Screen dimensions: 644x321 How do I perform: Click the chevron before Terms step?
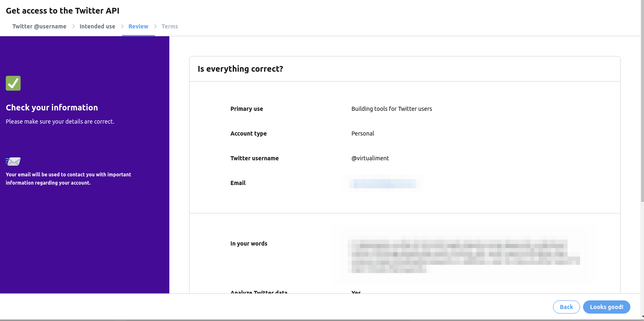tap(156, 26)
